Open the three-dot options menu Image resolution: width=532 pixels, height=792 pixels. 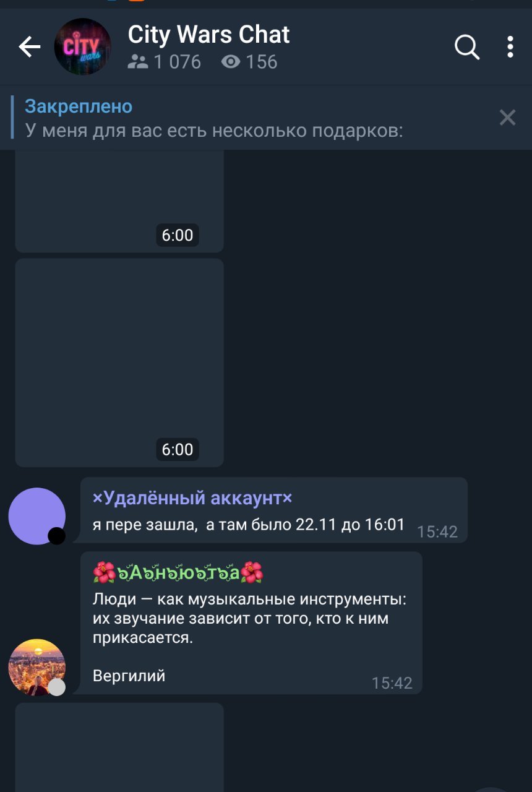(x=510, y=47)
